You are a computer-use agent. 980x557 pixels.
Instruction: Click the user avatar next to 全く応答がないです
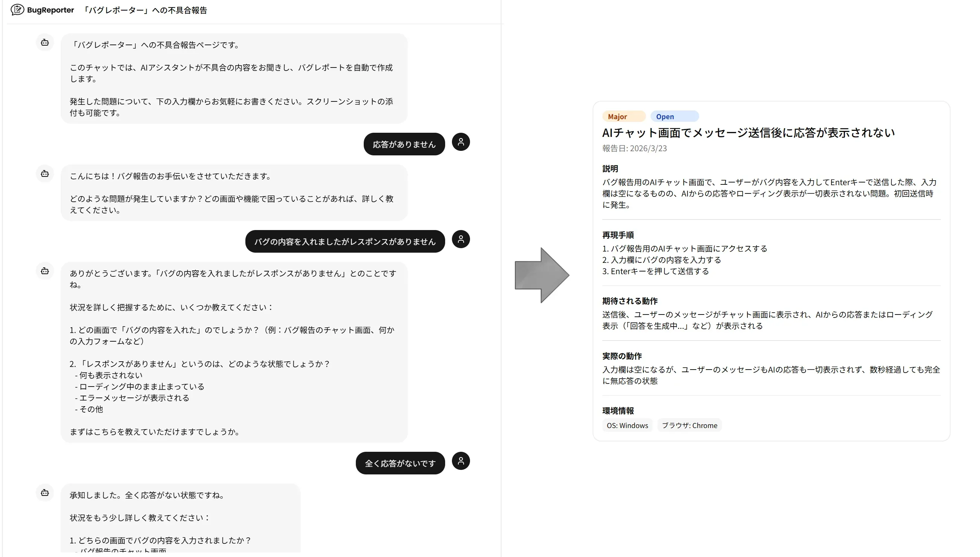(x=461, y=461)
